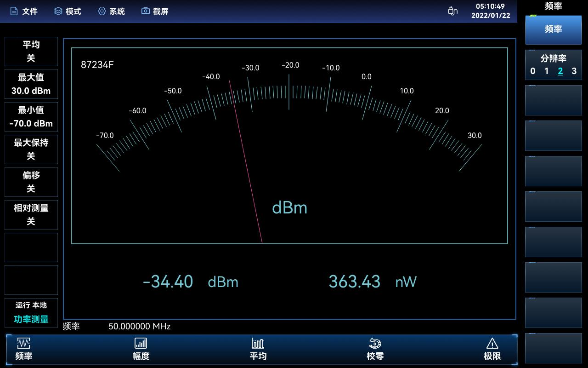Edit the minimum value -70.0 dBm field
The height and width of the screenshot is (368, 588).
click(x=31, y=117)
